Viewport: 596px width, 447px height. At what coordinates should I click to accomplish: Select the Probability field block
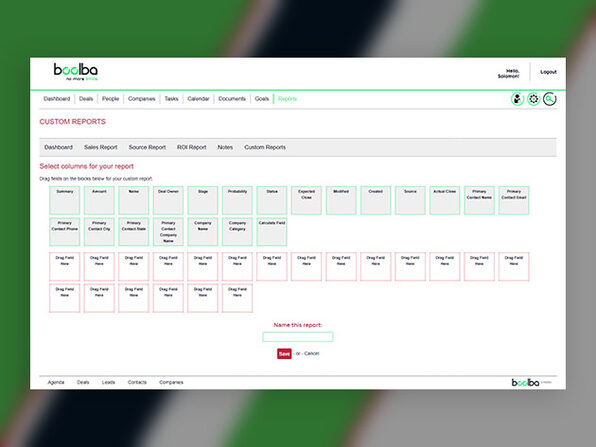[x=237, y=200]
